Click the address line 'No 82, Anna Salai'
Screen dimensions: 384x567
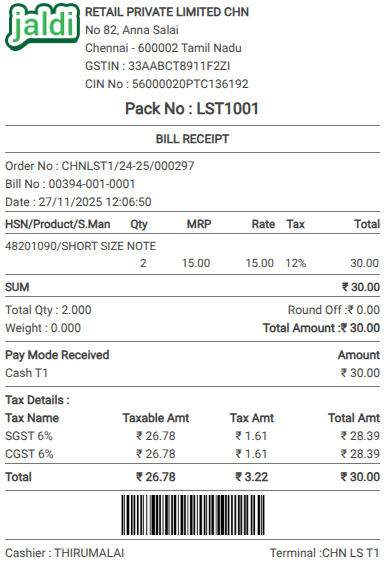[x=132, y=30]
